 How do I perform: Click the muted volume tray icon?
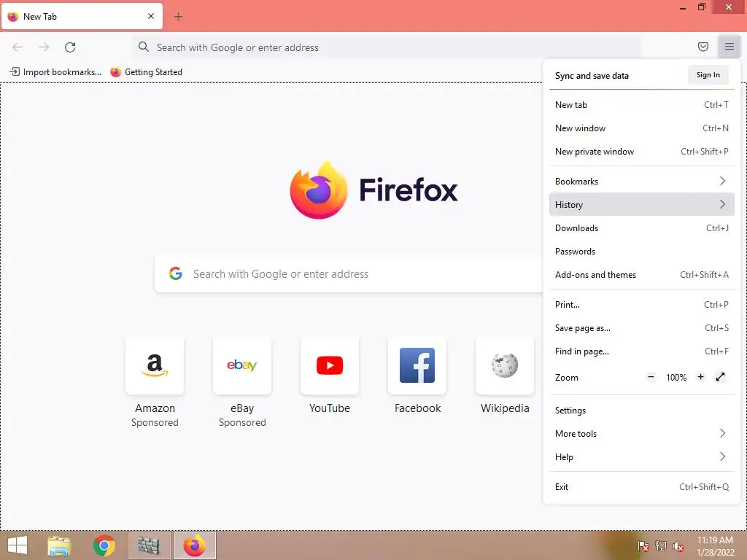coord(678,546)
